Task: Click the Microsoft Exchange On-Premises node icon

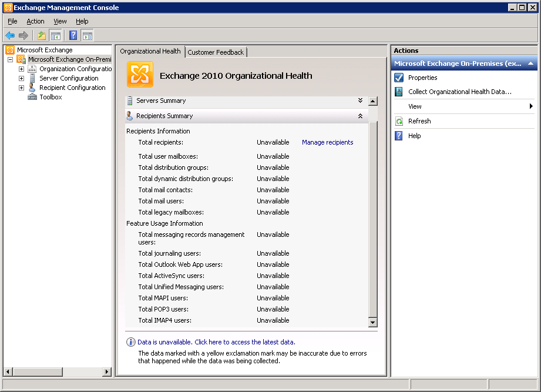Action: (21, 59)
